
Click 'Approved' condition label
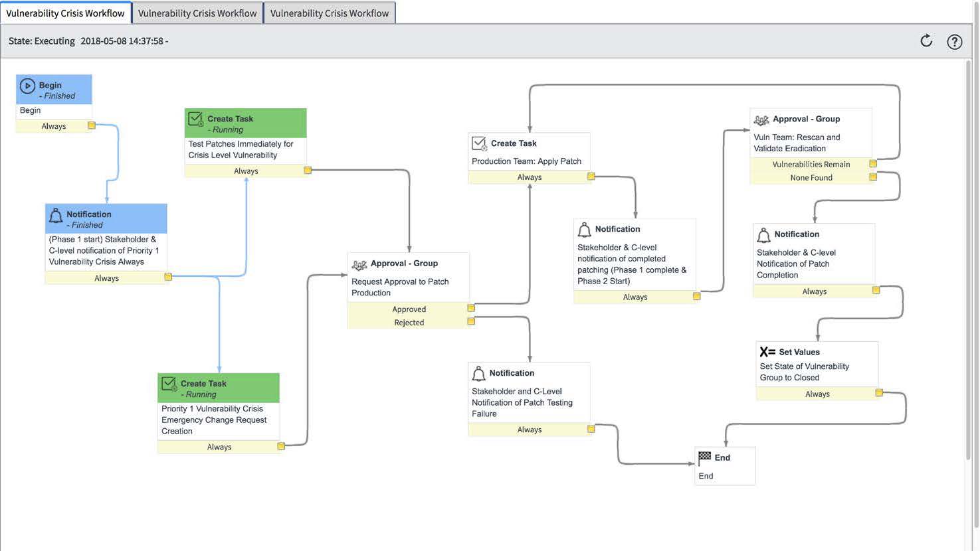pyautogui.click(x=409, y=309)
